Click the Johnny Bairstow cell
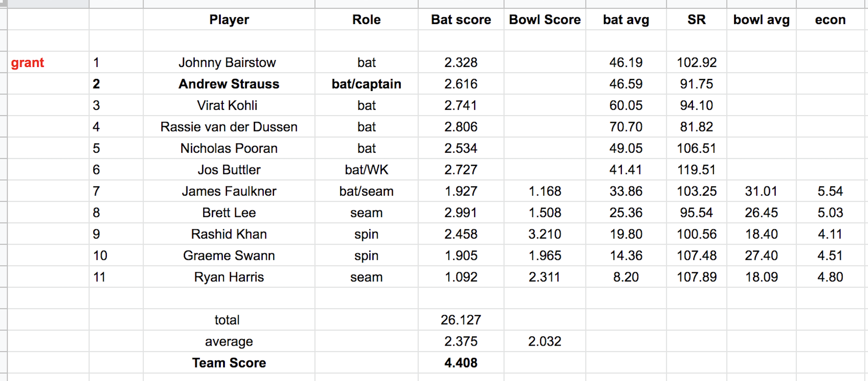868x381 pixels. click(227, 62)
